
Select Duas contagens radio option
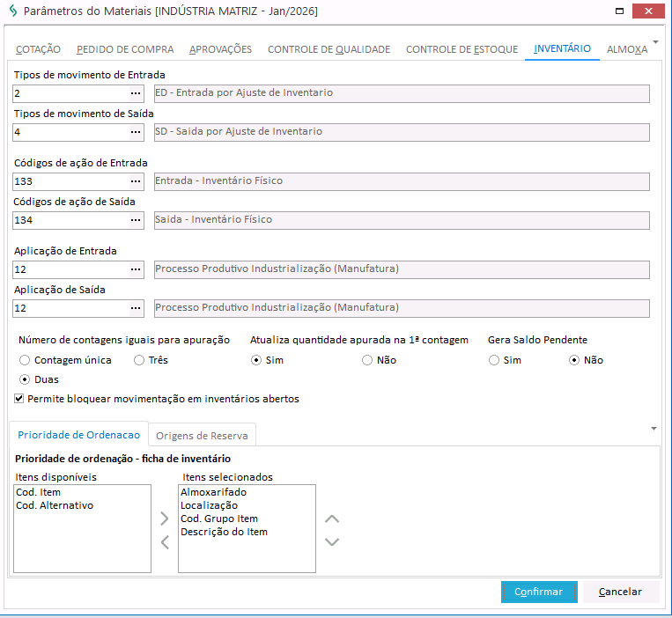tap(40, 379)
